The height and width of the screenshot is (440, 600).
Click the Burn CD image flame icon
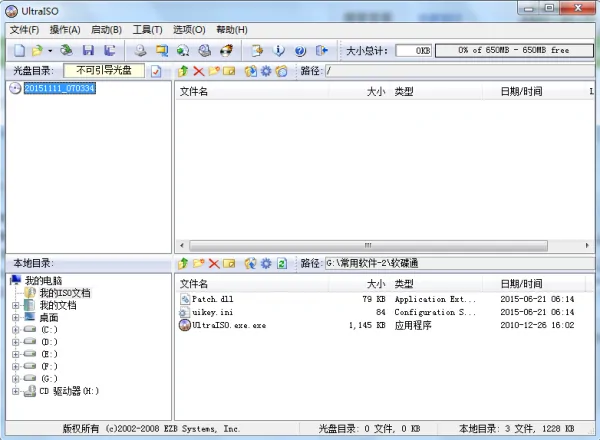pyautogui.click(x=227, y=51)
